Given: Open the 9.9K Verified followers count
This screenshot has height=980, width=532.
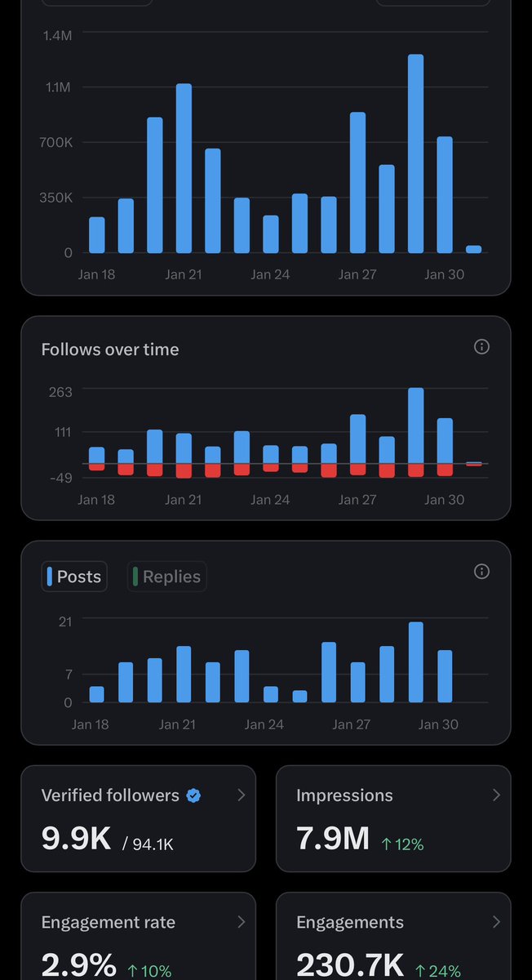Looking at the screenshot, I should coord(76,839).
